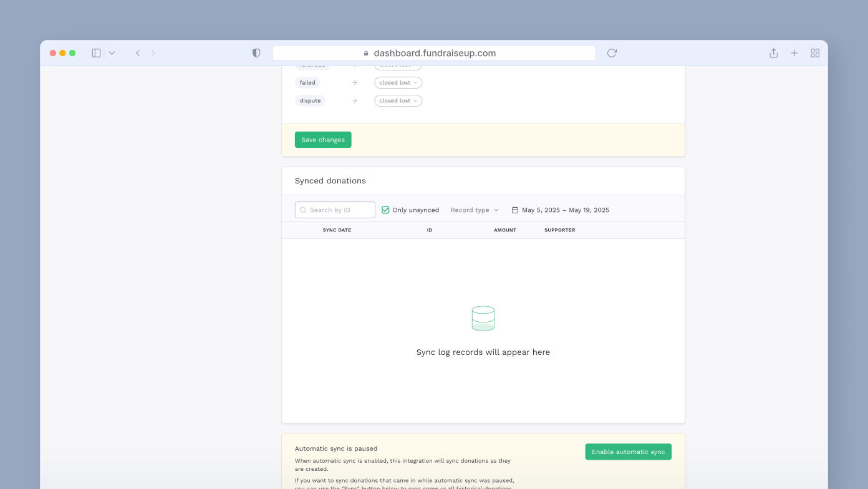
Task: Click the date range May 5 – May 19
Action: click(565, 210)
